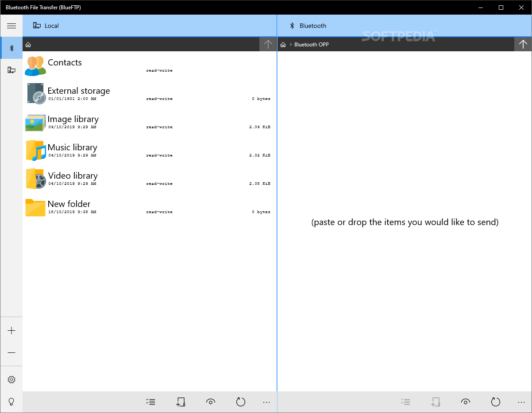This screenshot has width=532, height=413.
Task: Go up one level in Bluetooth pane
Action: 523,44
